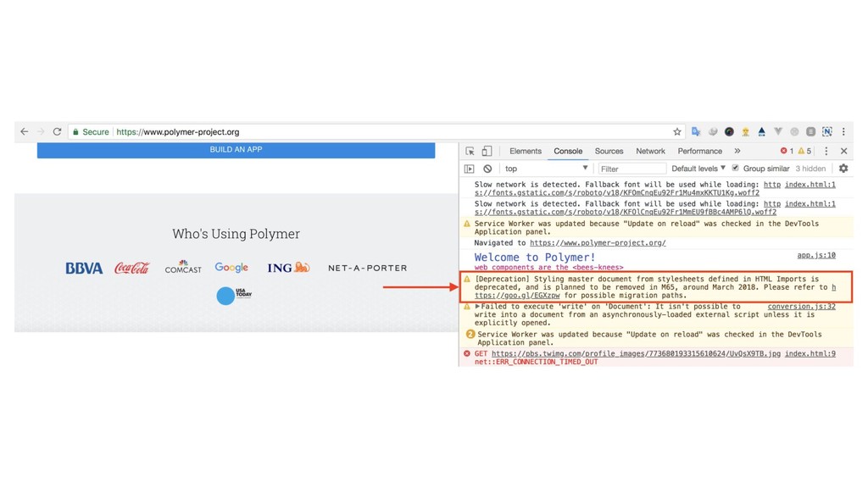This screenshot has width=868, height=488.
Task: Switch to the Elements tab
Action: (526, 151)
